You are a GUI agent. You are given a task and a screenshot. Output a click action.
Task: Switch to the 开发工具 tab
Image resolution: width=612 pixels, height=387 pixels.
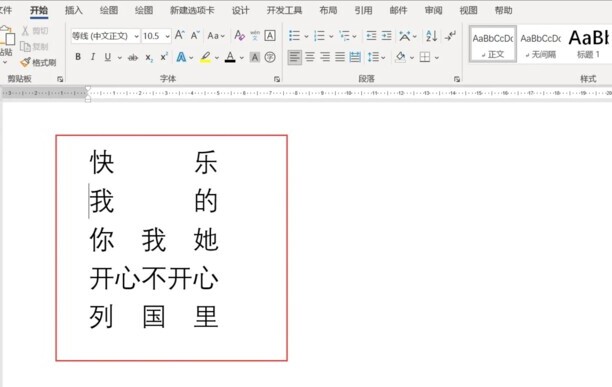(284, 10)
